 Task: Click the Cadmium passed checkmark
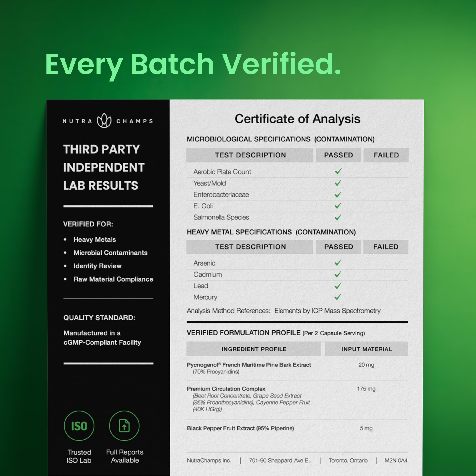coord(338,274)
